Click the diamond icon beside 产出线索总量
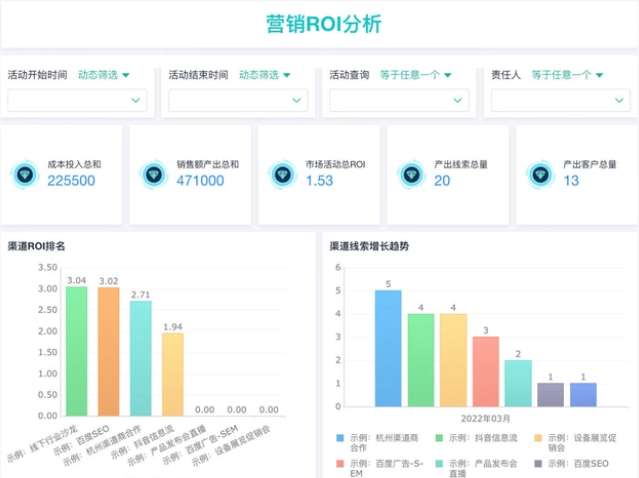 click(412, 175)
